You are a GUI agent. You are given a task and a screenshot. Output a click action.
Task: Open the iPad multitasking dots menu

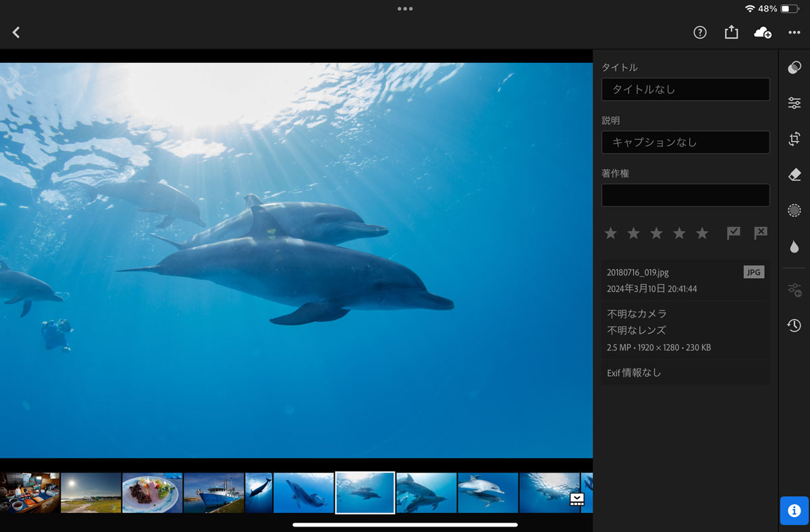click(405, 9)
